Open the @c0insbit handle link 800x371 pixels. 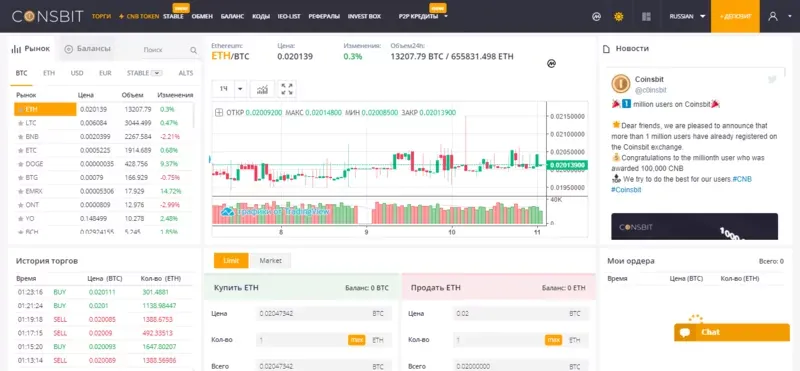pyautogui.click(x=651, y=90)
